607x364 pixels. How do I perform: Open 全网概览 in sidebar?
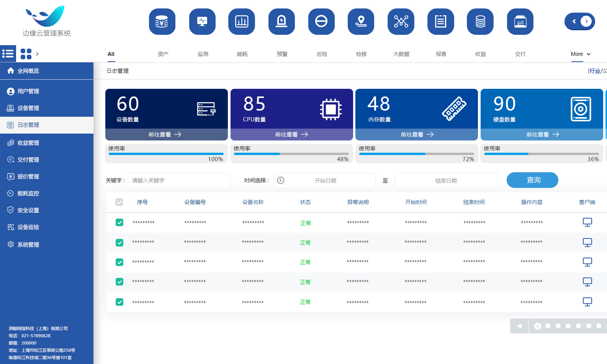click(47, 71)
